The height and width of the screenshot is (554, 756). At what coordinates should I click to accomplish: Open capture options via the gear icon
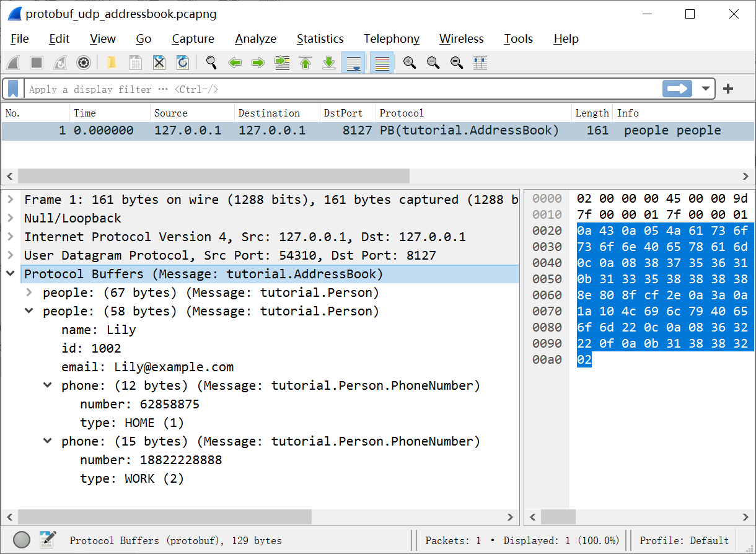click(83, 62)
